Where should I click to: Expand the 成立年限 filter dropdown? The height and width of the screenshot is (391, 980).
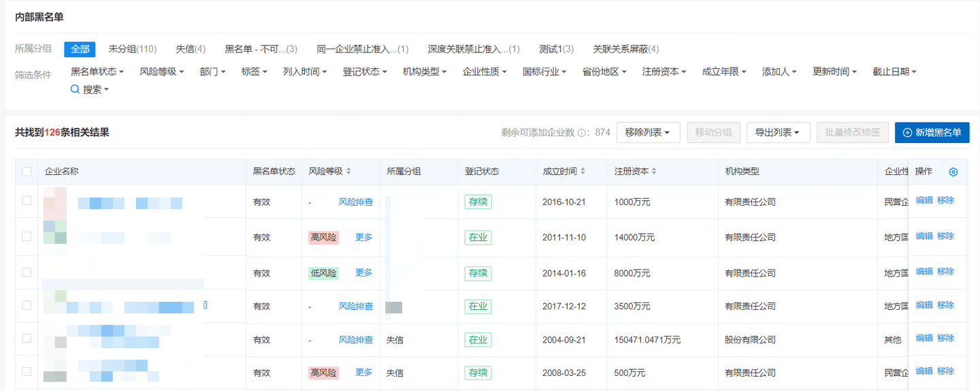coord(724,72)
